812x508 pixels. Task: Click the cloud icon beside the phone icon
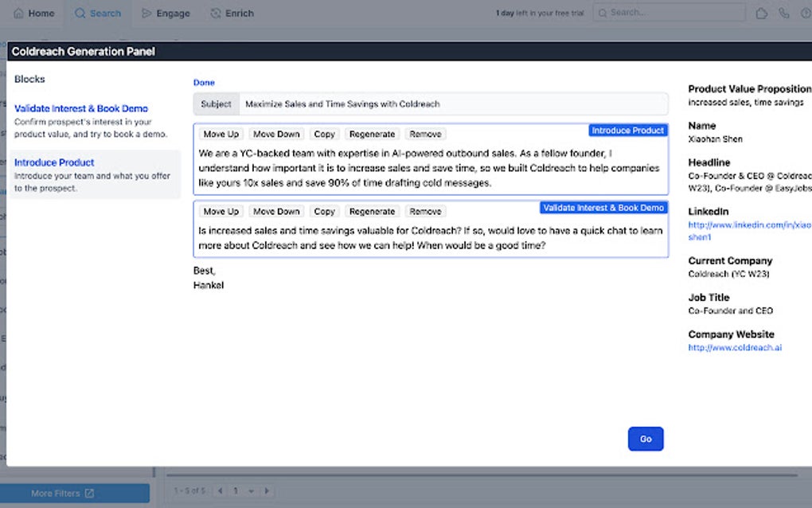click(x=761, y=13)
